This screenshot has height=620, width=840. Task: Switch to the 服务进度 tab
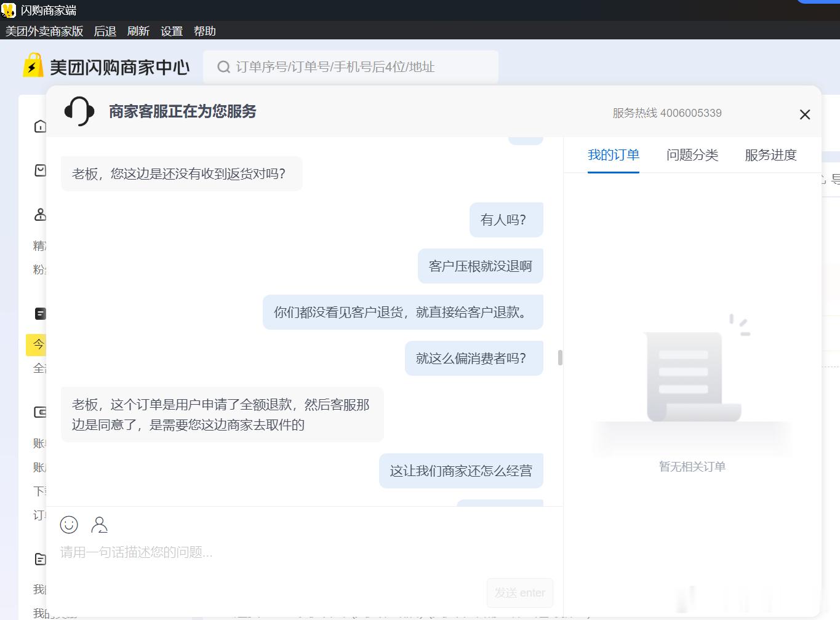click(770, 155)
